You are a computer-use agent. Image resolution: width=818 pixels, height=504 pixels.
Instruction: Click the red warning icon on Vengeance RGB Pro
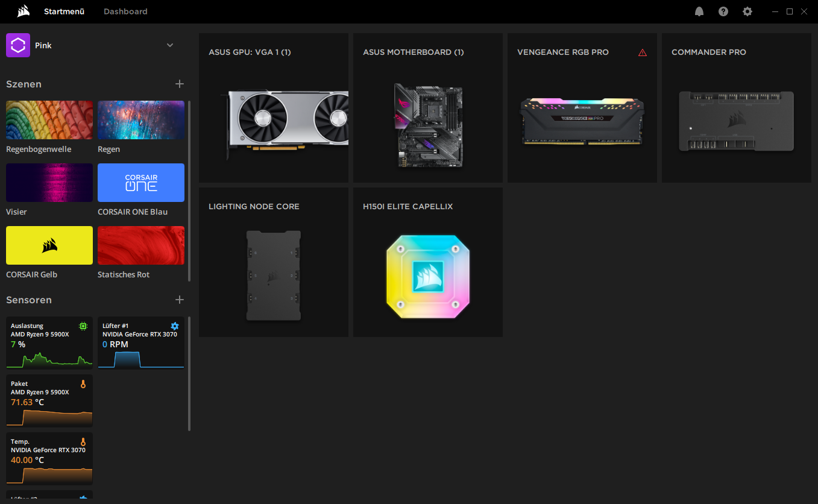(x=643, y=52)
